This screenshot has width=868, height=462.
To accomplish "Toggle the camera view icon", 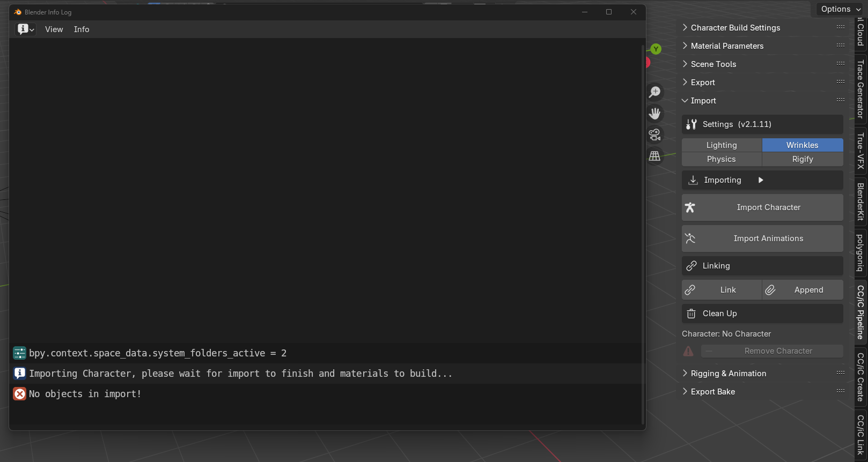I will (655, 135).
